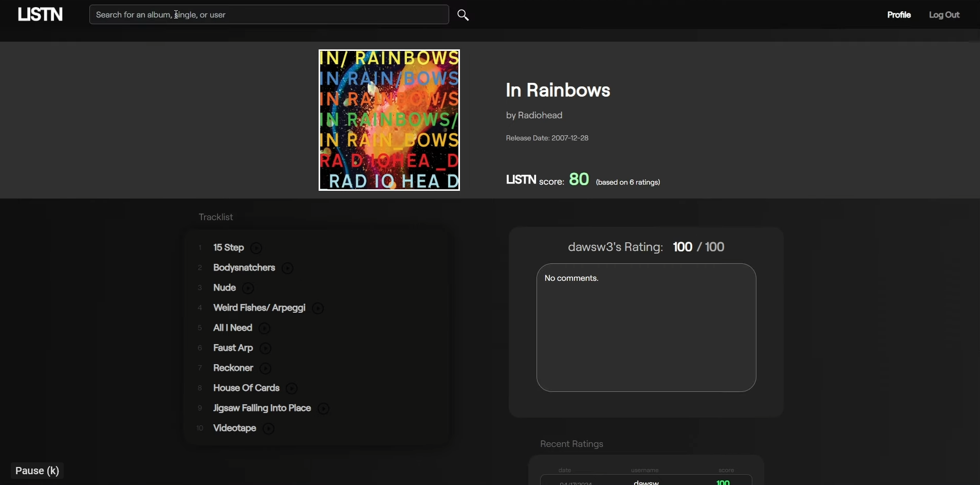Focus the album search input field
The height and width of the screenshot is (485, 980).
269,15
